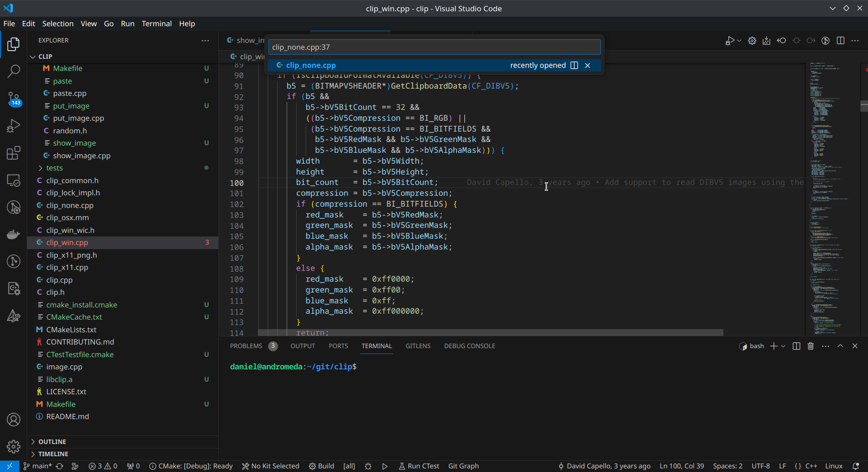This screenshot has height=472, width=868.
Task: Click the bug icon in status bar
Action: [368, 466]
